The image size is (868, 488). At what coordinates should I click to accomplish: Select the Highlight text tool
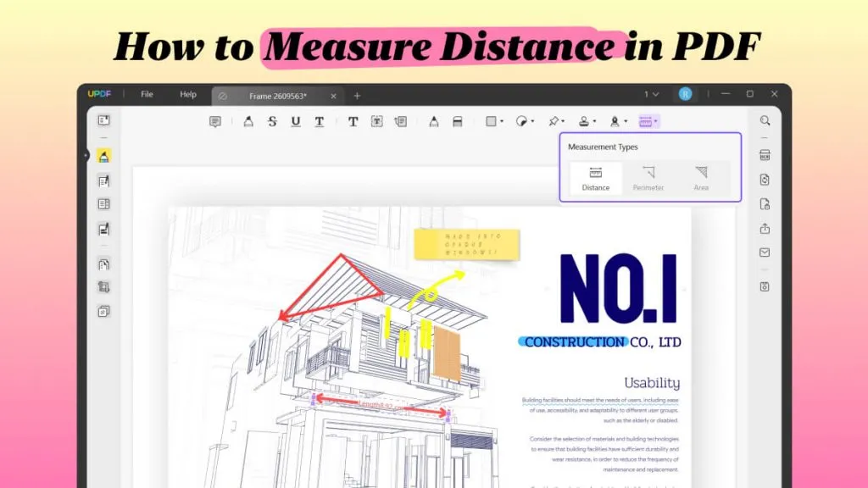(248, 122)
